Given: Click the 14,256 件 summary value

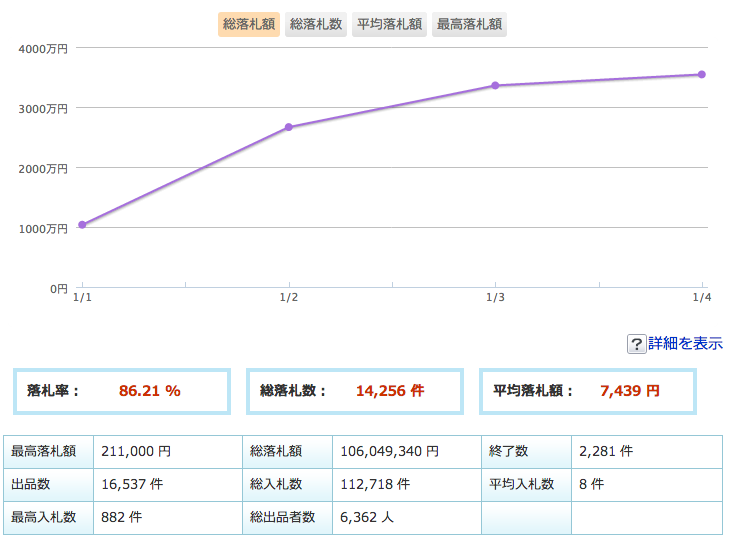Looking at the screenshot, I should pyautogui.click(x=390, y=391).
